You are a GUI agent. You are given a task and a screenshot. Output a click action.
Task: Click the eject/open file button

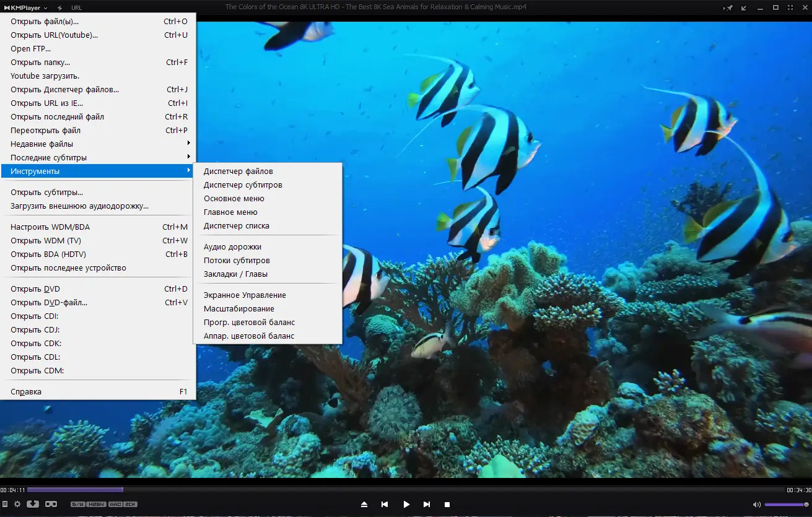(x=364, y=505)
